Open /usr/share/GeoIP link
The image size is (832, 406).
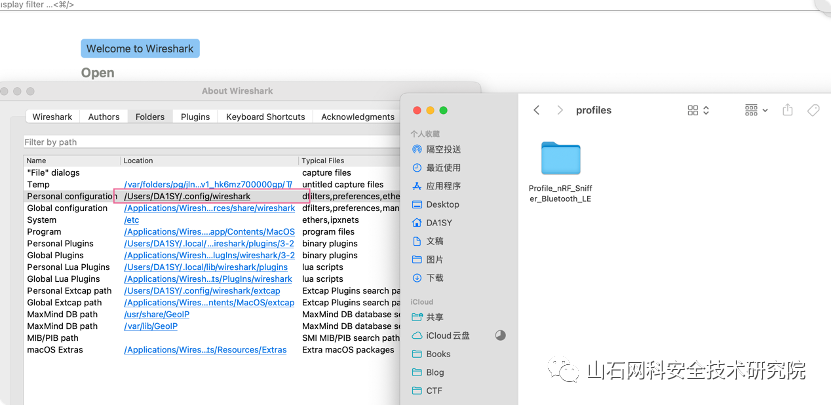157,314
